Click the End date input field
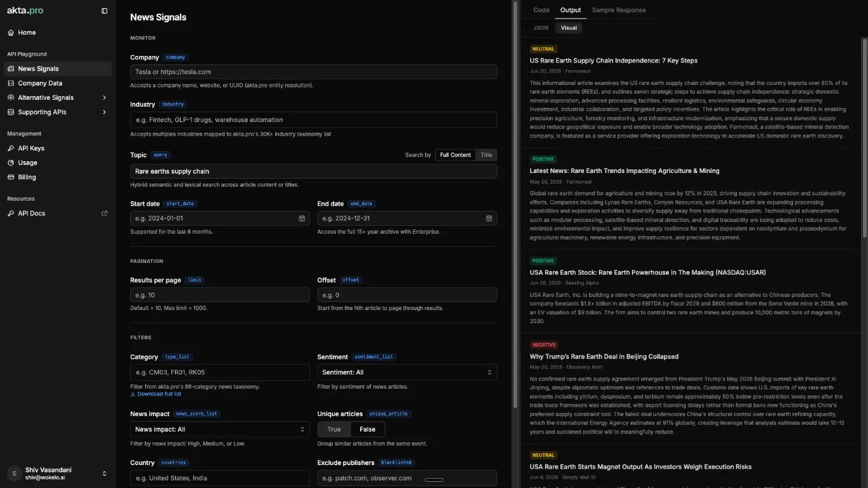This screenshot has width=868, height=488. click(407, 218)
